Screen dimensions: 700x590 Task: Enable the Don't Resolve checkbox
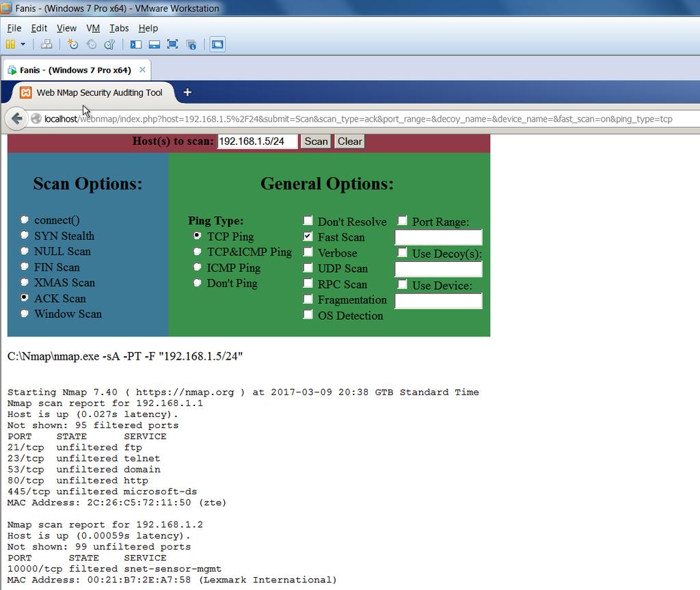308,220
